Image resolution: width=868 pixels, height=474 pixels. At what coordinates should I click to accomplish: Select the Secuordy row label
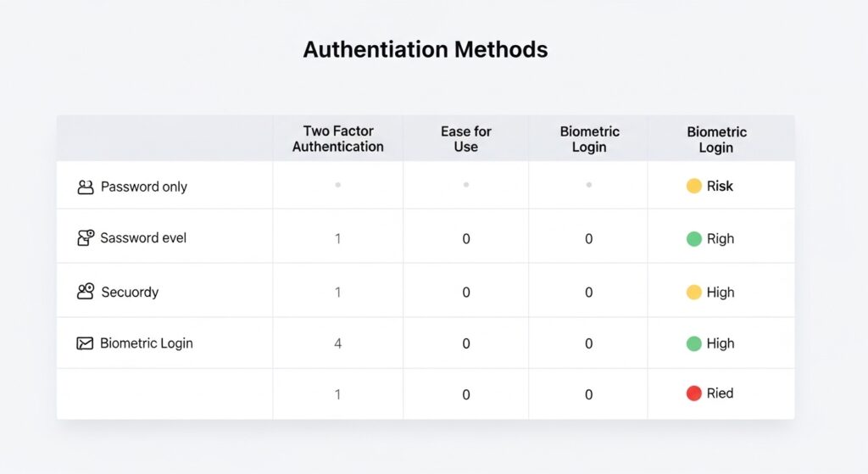[x=130, y=292]
